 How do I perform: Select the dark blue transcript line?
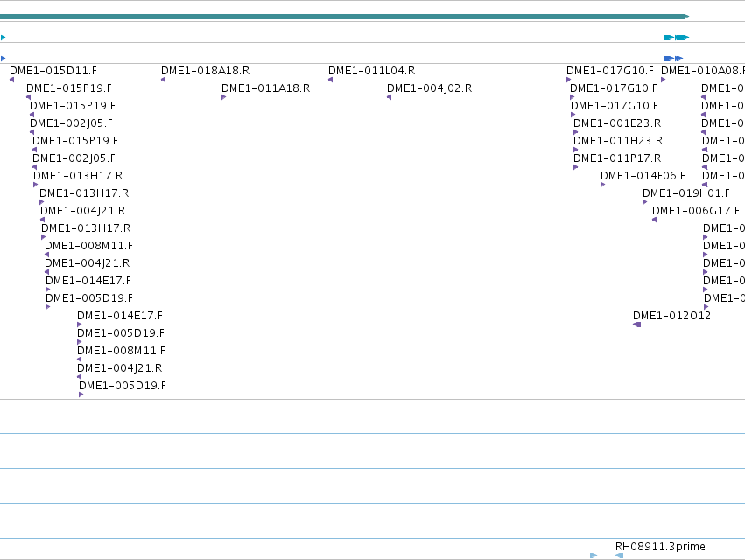point(341,59)
